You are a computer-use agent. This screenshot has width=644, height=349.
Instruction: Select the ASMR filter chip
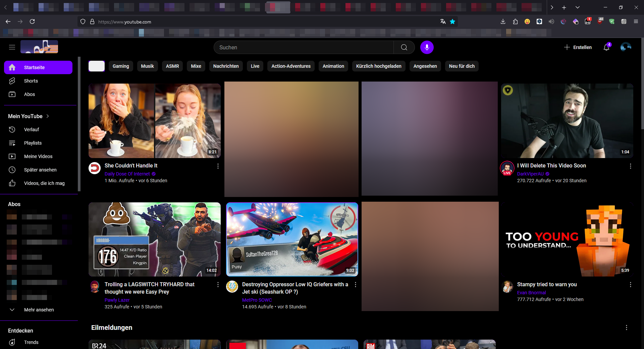coord(172,66)
